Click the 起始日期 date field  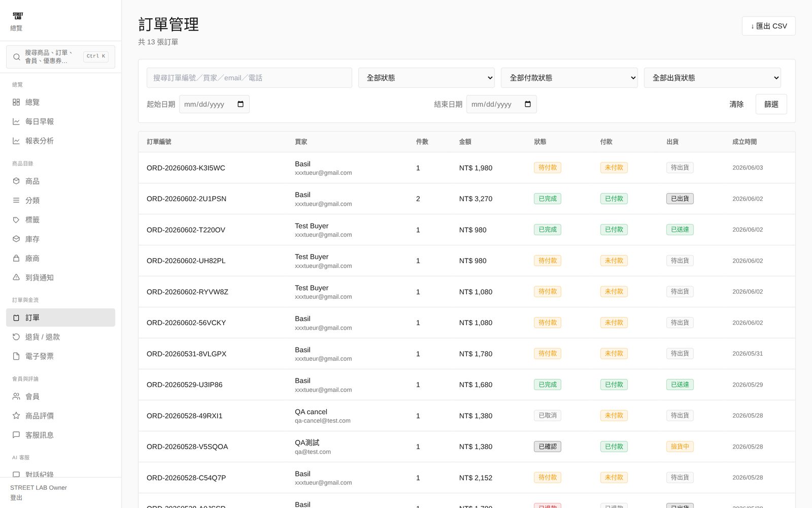(x=214, y=104)
